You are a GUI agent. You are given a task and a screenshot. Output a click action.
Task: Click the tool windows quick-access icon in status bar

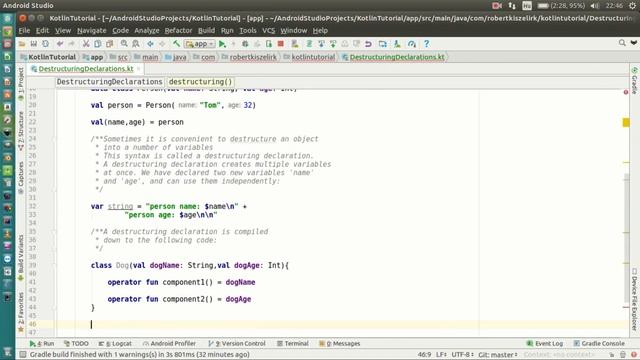(x=23, y=354)
